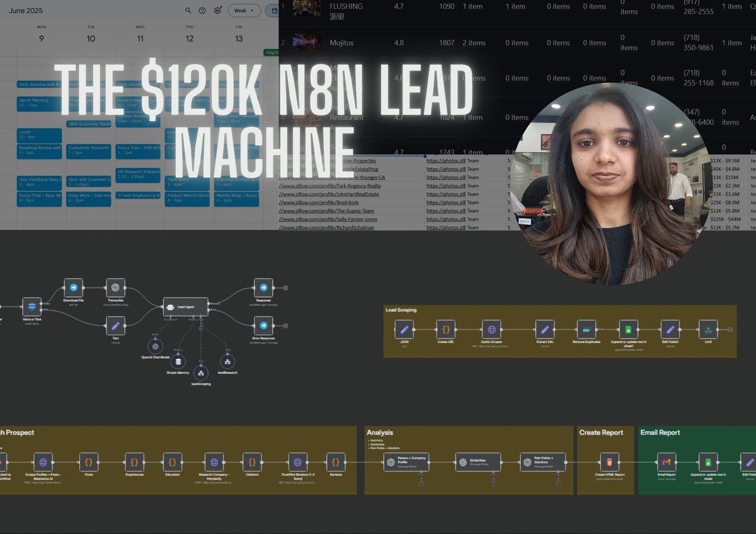Open the Simple Memory sub-node
This screenshot has width=756, height=534.
pos(178,361)
